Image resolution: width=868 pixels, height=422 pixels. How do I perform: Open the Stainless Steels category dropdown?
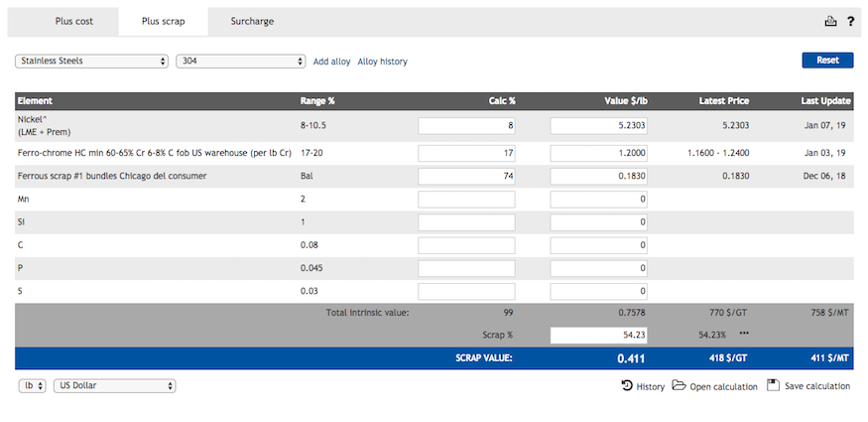91,61
